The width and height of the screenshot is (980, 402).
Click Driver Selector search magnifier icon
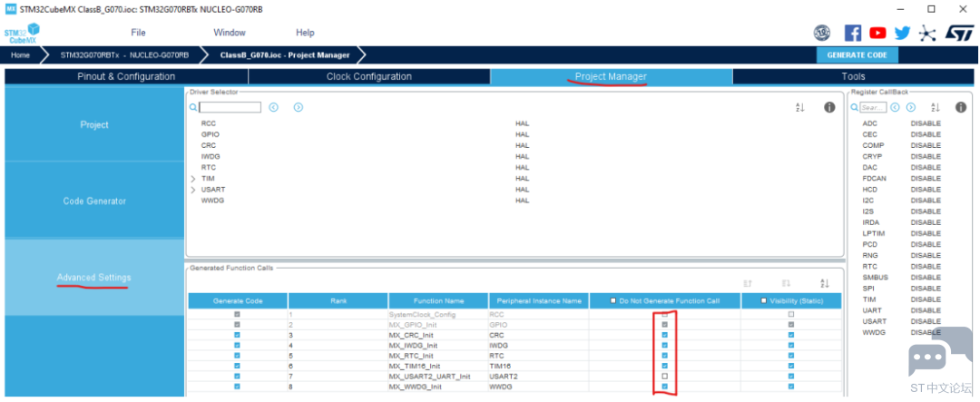[x=193, y=108]
